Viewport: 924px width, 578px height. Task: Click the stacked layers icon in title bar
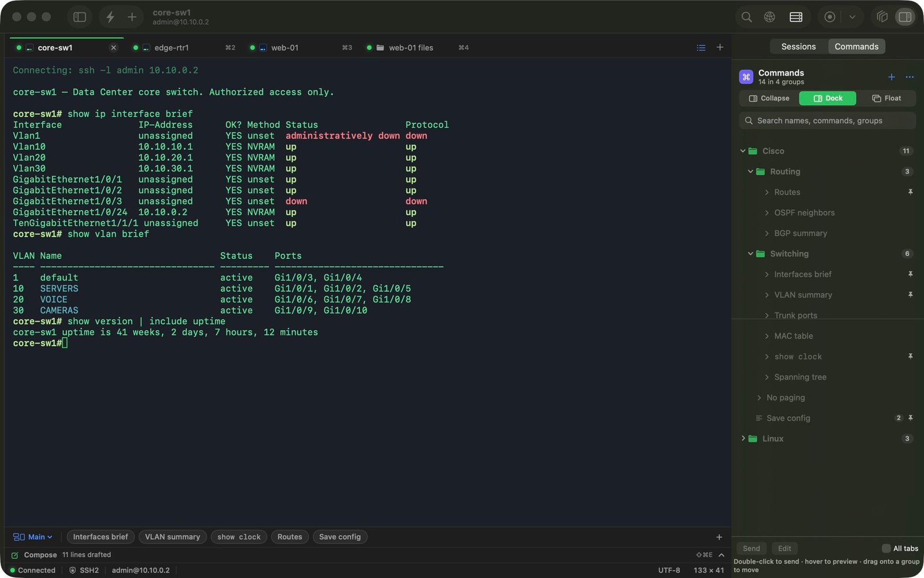pyautogui.click(x=882, y=17)
